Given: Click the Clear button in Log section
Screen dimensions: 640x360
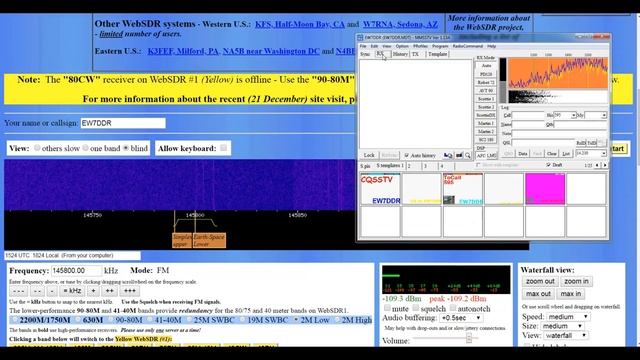Looking at the screenshot, I should point(551,154).
